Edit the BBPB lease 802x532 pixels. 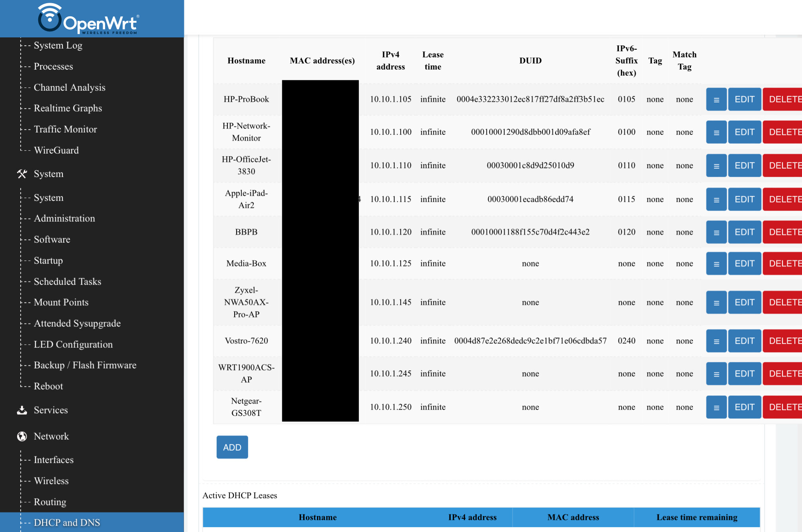pyautogui.click(x=745, y=232)
